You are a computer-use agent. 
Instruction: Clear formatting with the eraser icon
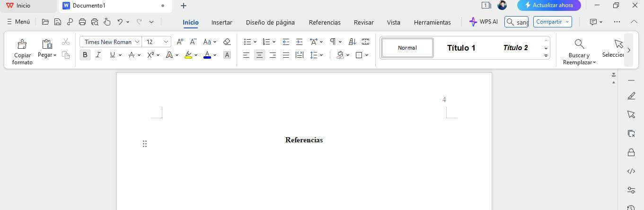pos(227,42)
